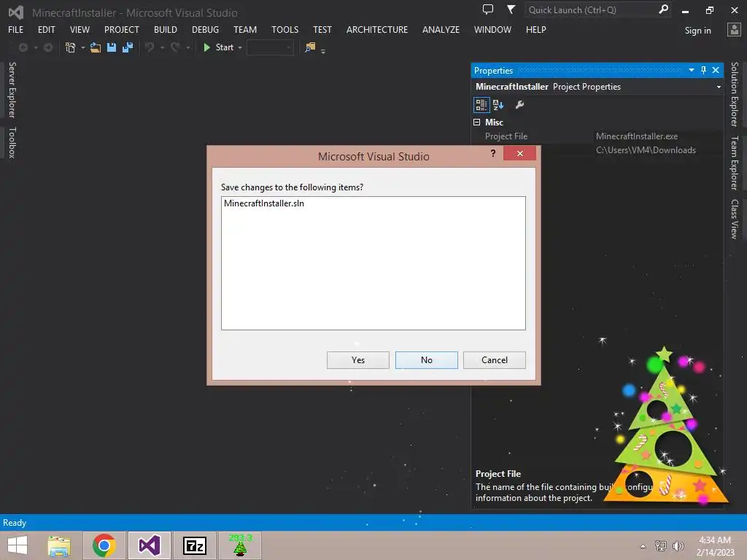The width and height of the screenshot is (747, 560).
Task: Click the Quick Launch magnifier icon
Action: (x=663, y=9)
